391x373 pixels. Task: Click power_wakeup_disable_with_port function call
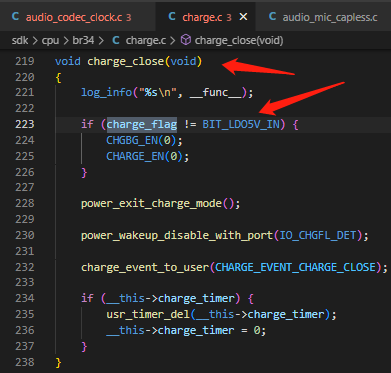177,236
